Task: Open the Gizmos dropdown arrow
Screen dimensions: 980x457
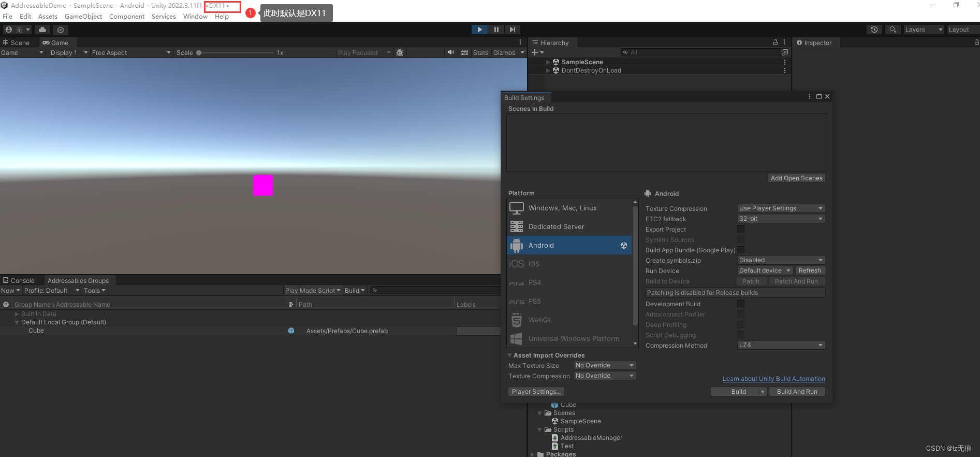Action: [522, 53]
